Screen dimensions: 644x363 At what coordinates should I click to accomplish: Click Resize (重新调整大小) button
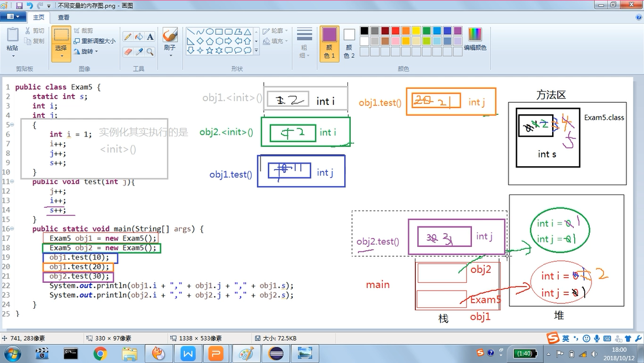95,41
